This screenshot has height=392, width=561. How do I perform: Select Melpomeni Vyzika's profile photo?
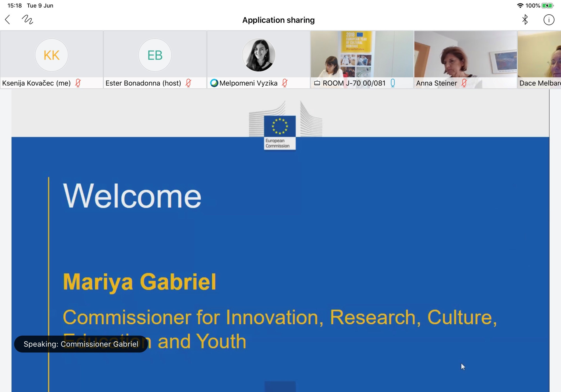(258, 55)
